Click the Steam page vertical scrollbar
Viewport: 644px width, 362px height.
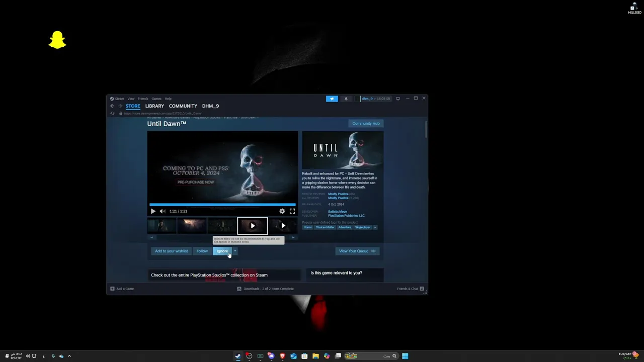426,130
